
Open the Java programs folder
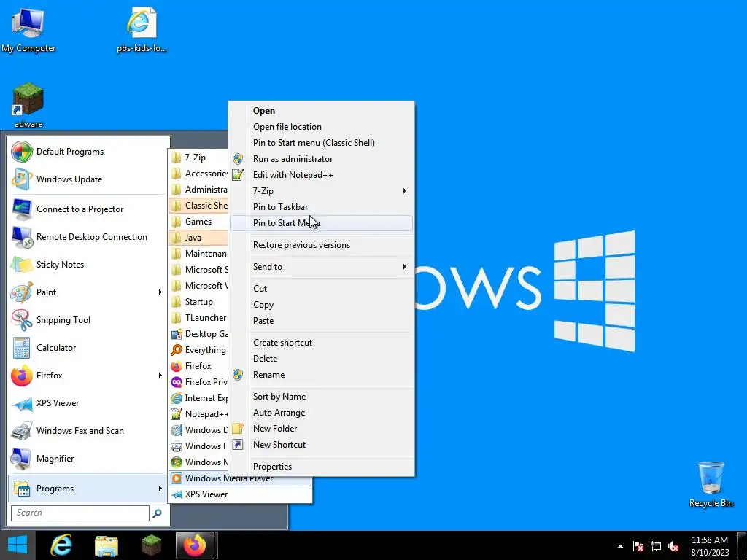[x=198, y=237]
